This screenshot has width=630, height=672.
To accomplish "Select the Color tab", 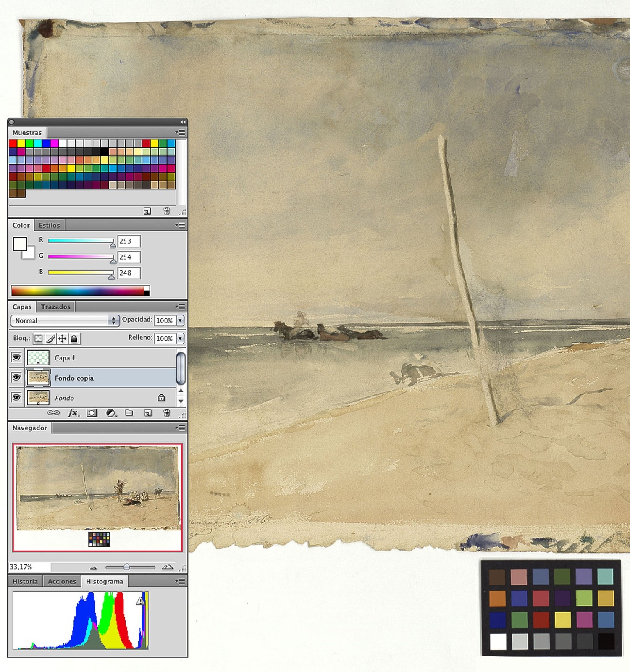I will [21, 225].
